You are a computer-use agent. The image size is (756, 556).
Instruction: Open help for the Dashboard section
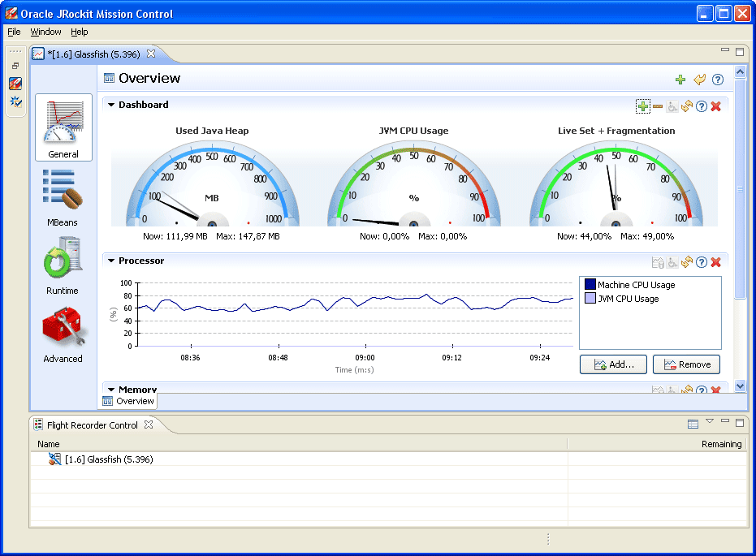[x=702, y=106]
